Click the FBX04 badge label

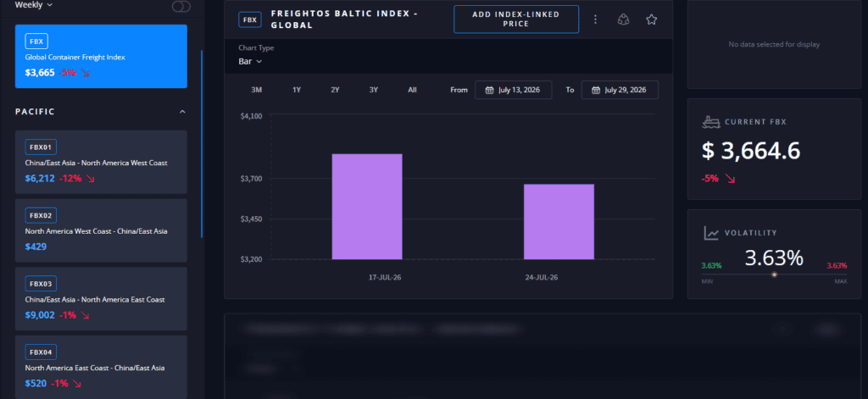click(x=41, y=352)
